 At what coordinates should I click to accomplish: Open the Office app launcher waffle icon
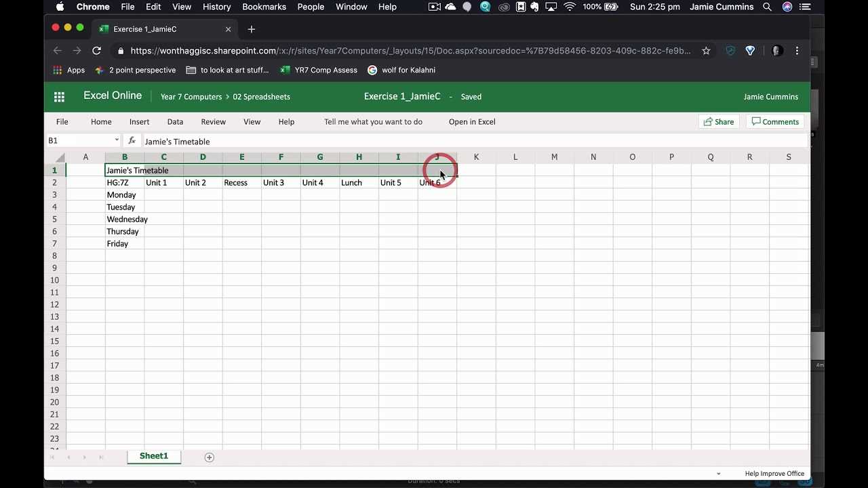point(59,97)
